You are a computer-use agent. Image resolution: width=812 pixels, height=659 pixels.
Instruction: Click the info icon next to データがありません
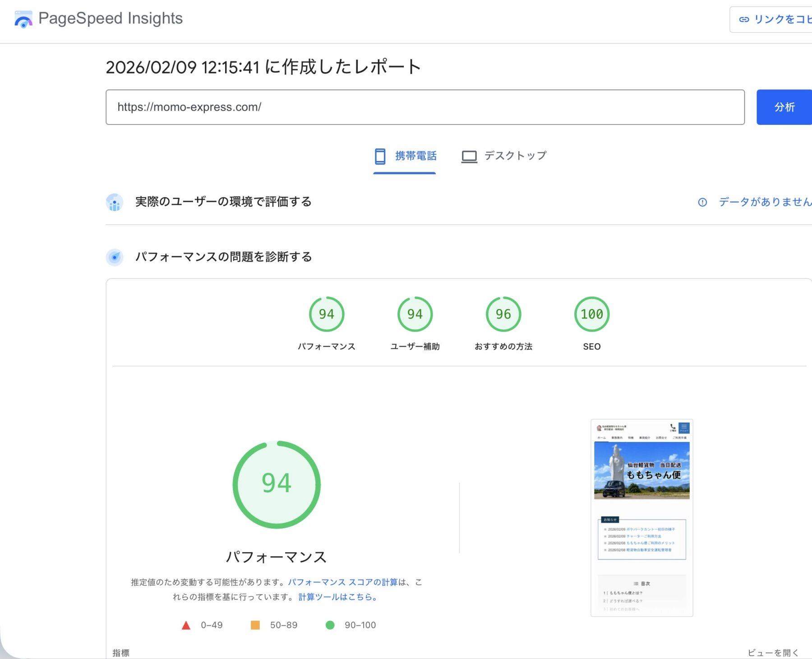pyautogui.click(x=702, y=203)
